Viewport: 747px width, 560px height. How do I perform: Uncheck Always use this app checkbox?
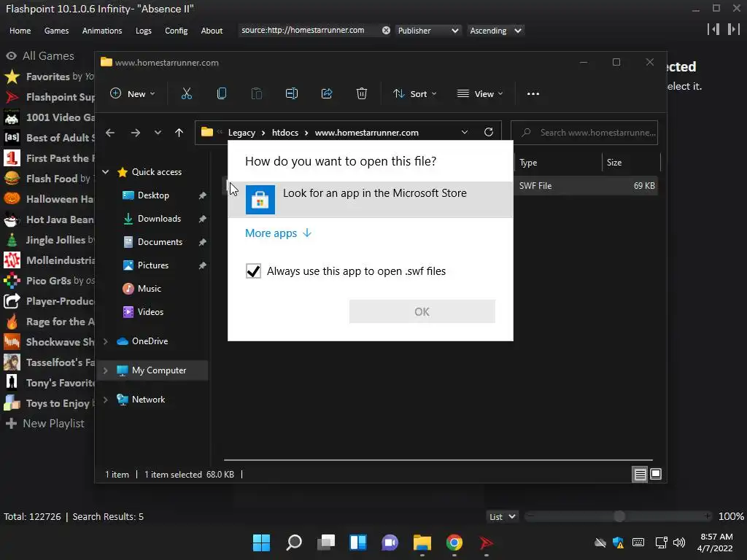click(253, 271)
